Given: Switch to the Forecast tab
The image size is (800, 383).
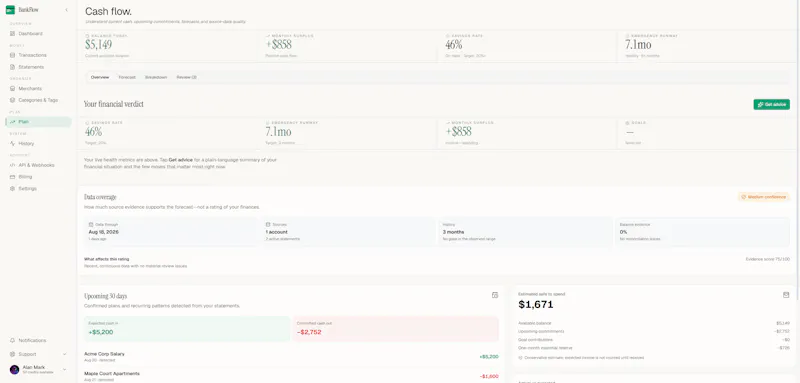Looking at the screenshot, I should [127, 77].
